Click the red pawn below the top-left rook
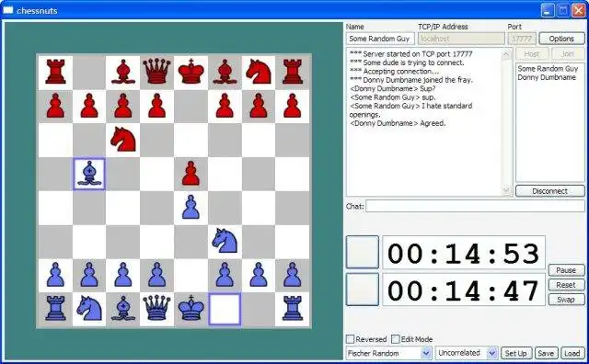 pos(55,106)
